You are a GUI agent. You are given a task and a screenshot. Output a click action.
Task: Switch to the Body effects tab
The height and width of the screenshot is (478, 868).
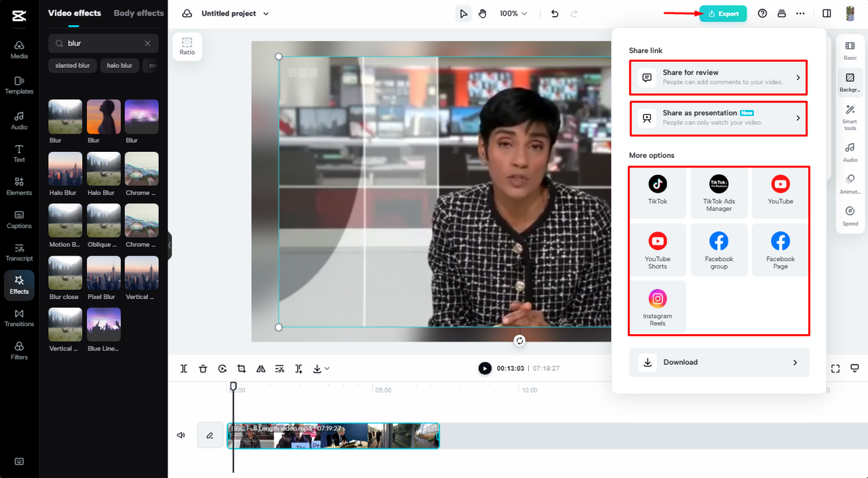pos(138,13)
